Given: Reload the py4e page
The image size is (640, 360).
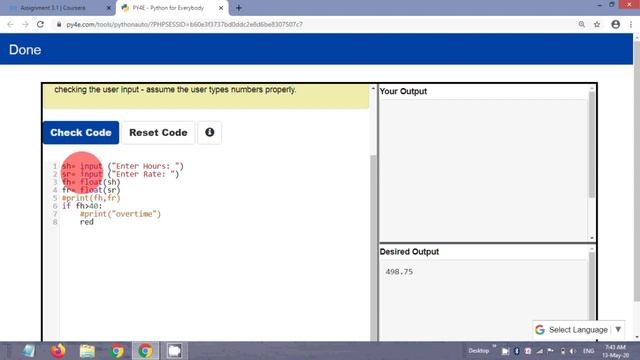Looking at the screenshot, I should [40, 24].
